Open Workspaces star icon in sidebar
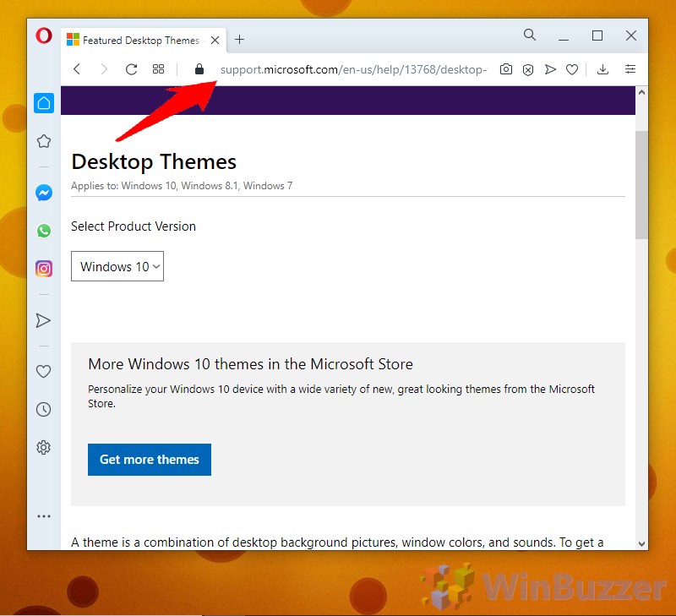Screen dimensions: 676x616 [x=44, y=141]
